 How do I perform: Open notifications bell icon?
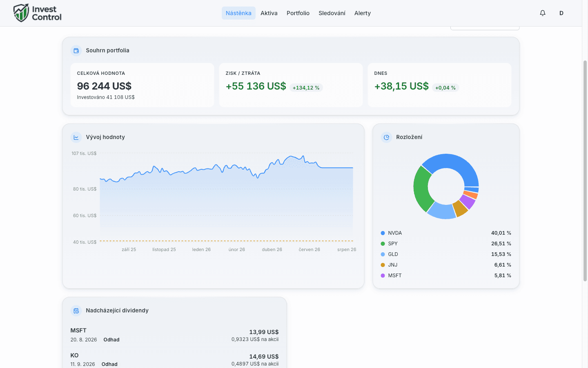[x=543, y=13]
